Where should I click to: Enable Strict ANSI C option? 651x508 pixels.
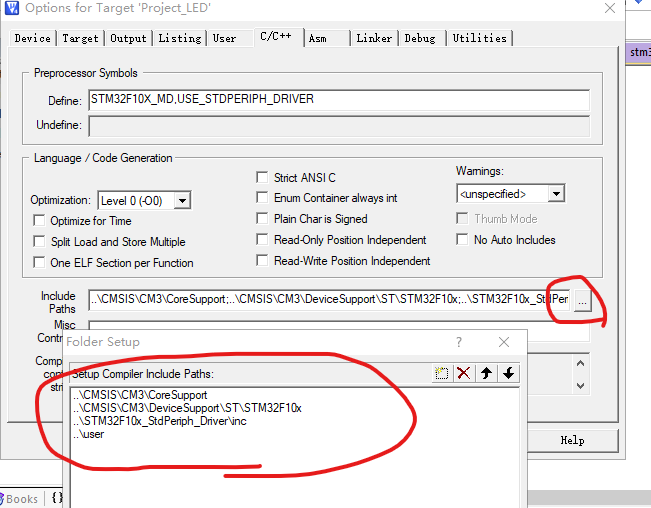coord(262,177)
